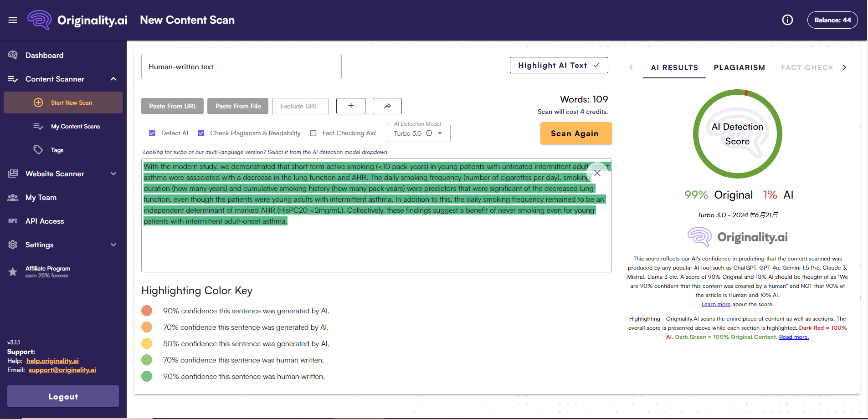868x419 pixels.
Task: Click the X icon in text area
Action: point(597,174)
